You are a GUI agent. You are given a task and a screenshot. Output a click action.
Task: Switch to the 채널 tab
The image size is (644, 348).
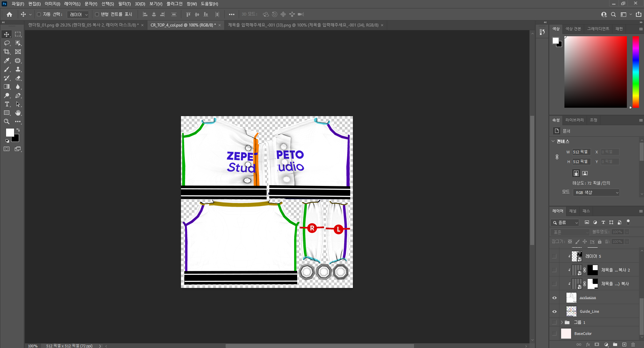click(573, 211)
